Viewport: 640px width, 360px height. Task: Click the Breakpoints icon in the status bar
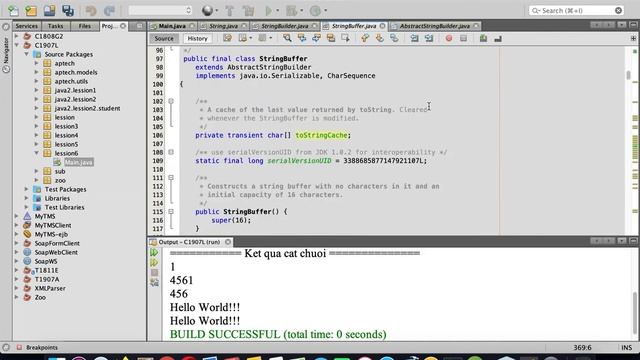pyautogui.click(x=19, y=347)
